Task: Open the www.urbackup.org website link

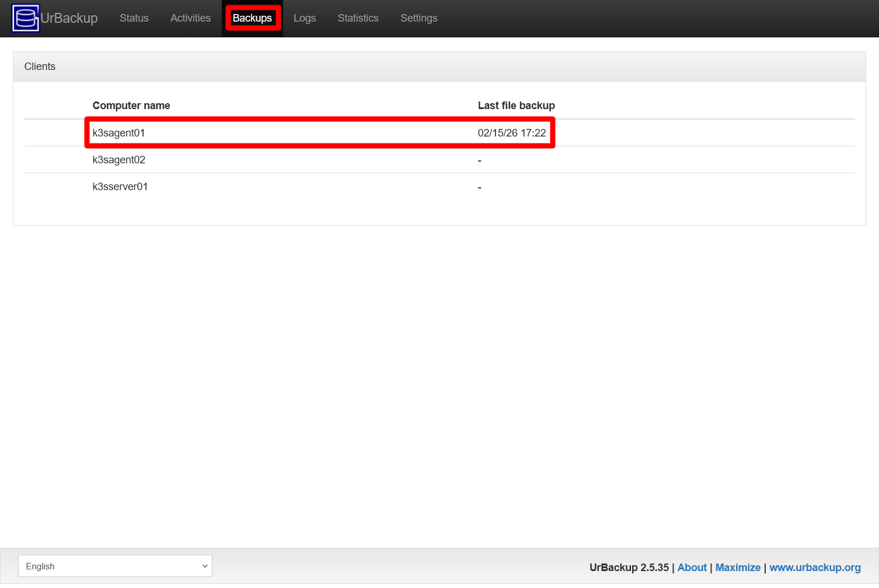Action: coord(815,567)
